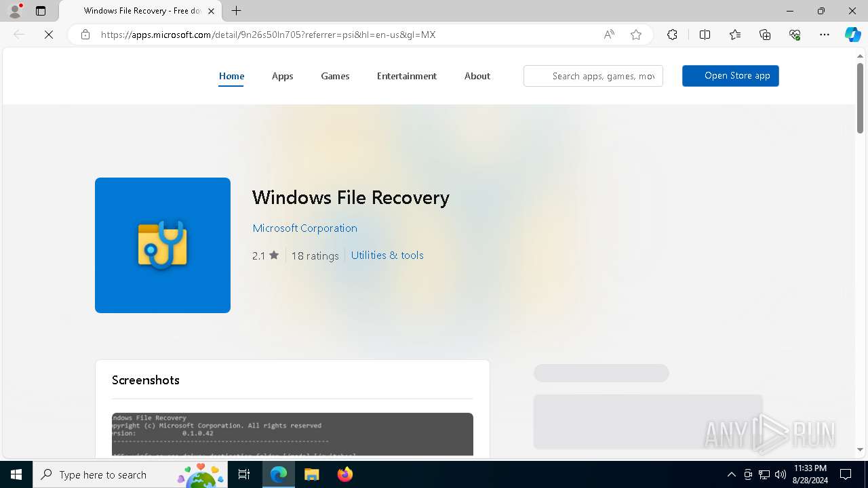The image size is (868, 488).
Task: Show hidden system tray icons
Action: pyautogui.click(x=731, y=474)
